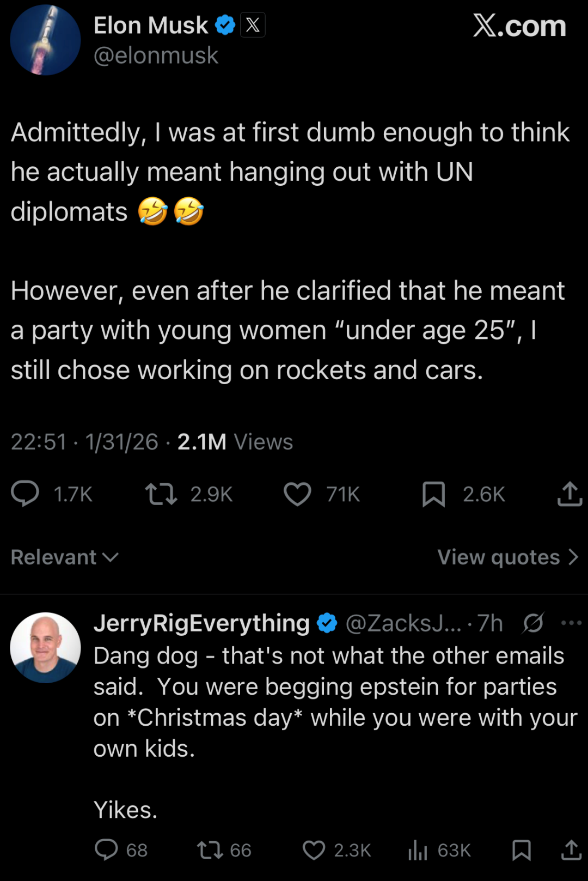Open the JerryRigEverything display name link
588x881 pixels.
[x=201, y=623]
